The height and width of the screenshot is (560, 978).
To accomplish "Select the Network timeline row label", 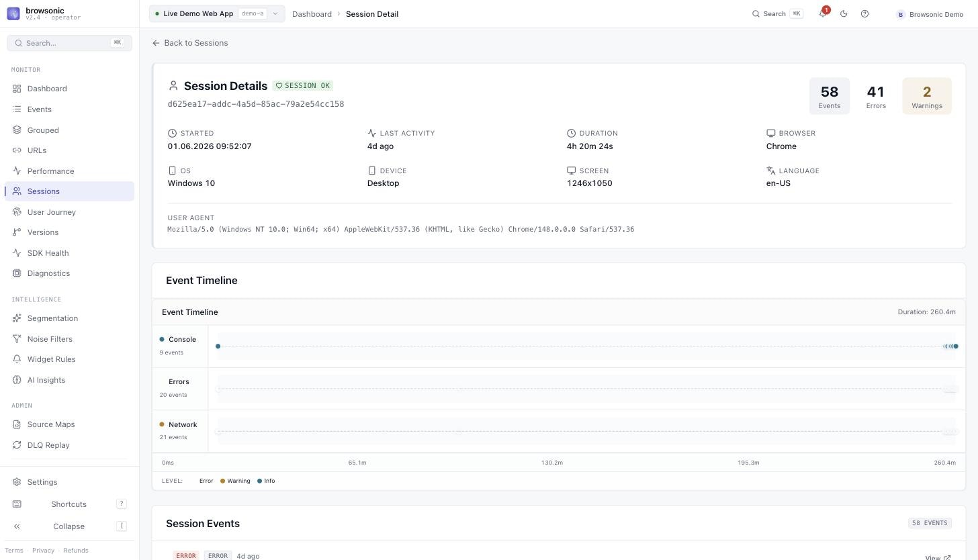I will (x=179, y=431).
